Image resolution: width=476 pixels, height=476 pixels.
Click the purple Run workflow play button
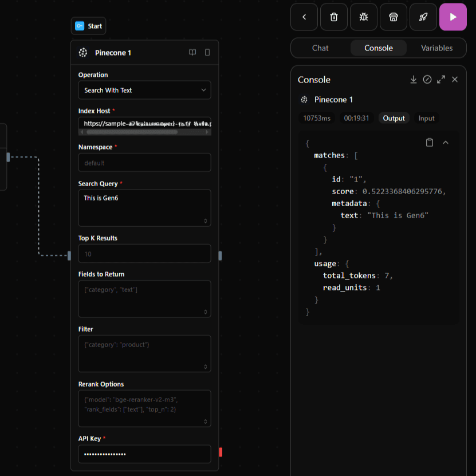pyautogui.click(x=453, y=17)
